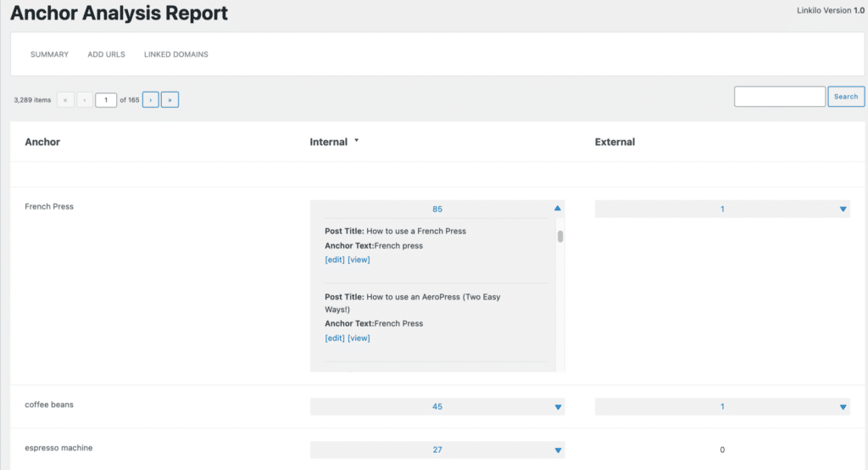The height and width of the screenshot is (470, 868).
Task: Open the Summary tab
Action: click(49, 54)
